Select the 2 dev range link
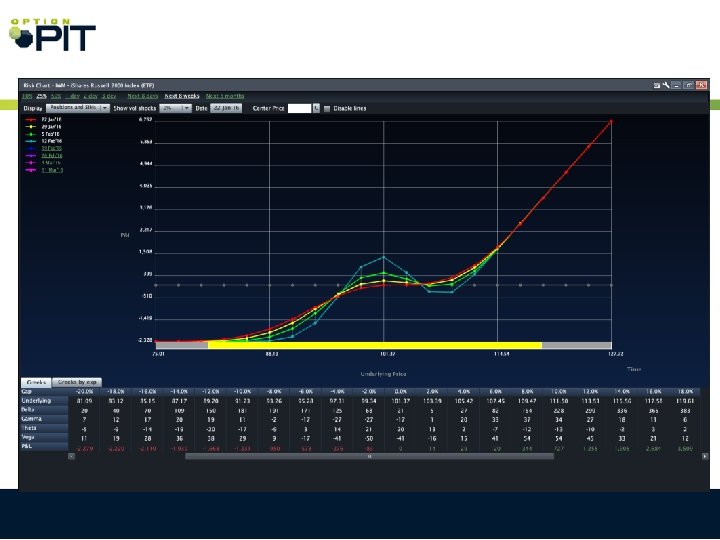The image size is (720, 540). coord(90,96)
